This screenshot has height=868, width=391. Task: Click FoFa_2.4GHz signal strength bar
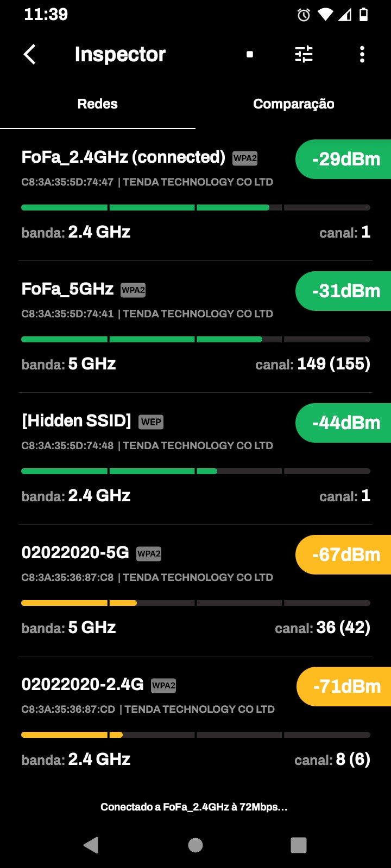(195, 208)
